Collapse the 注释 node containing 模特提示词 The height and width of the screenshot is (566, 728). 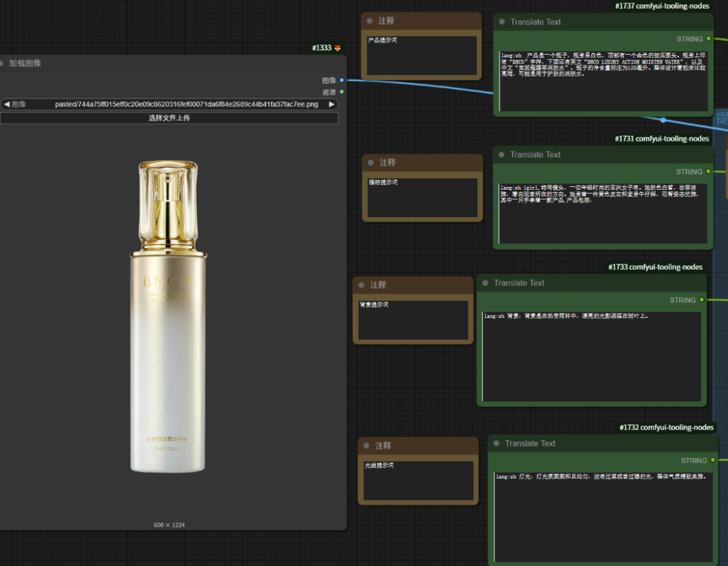(x=371, y=163)
